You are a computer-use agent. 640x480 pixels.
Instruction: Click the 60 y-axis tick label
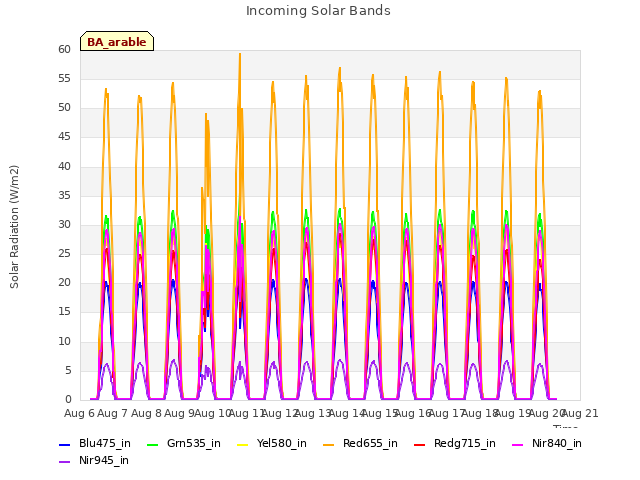coord(64,50)
